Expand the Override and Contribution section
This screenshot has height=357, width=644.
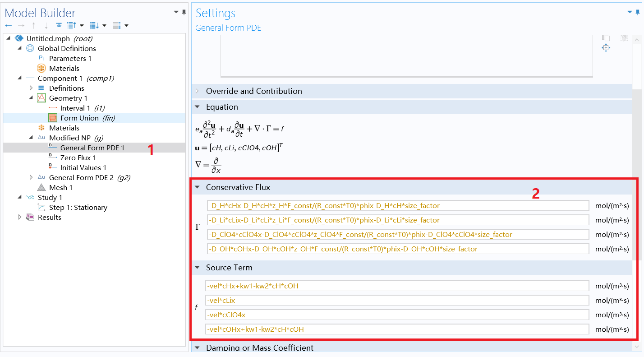pyautogui.click(x=198, y=91)
